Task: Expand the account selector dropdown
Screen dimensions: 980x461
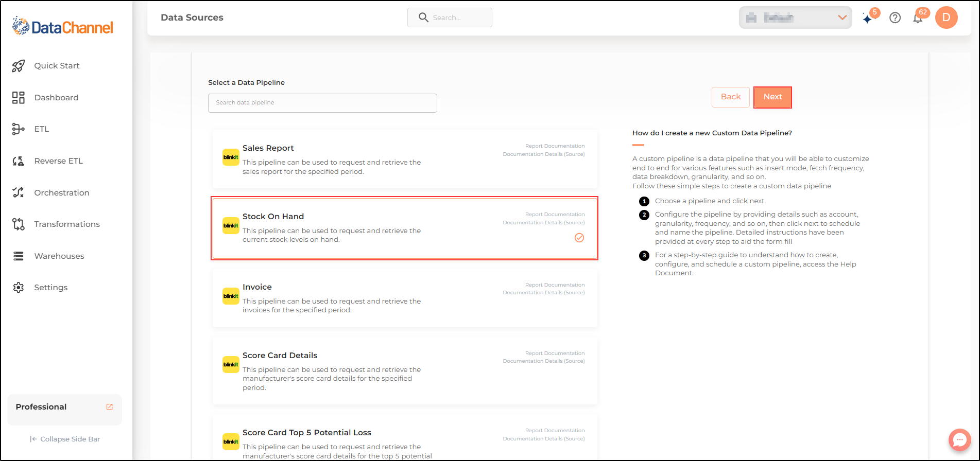Action: (795, 17)
